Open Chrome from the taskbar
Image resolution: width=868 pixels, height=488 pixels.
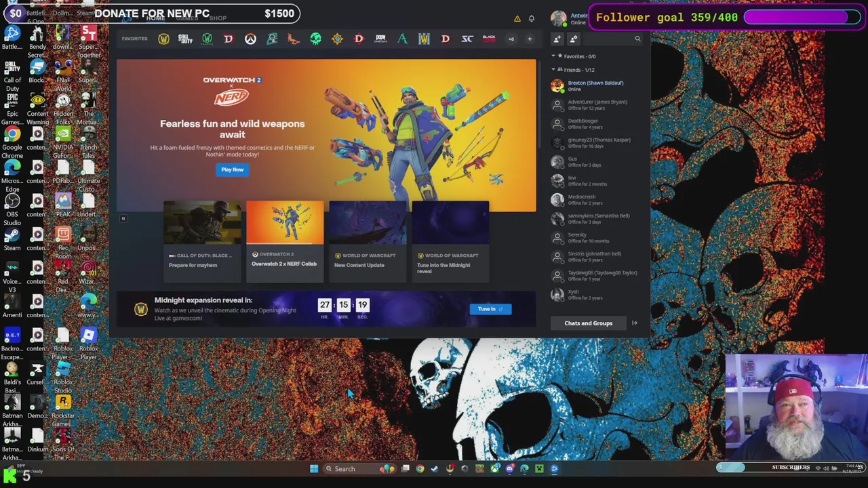pyautogui.click(x=420, y=468)
